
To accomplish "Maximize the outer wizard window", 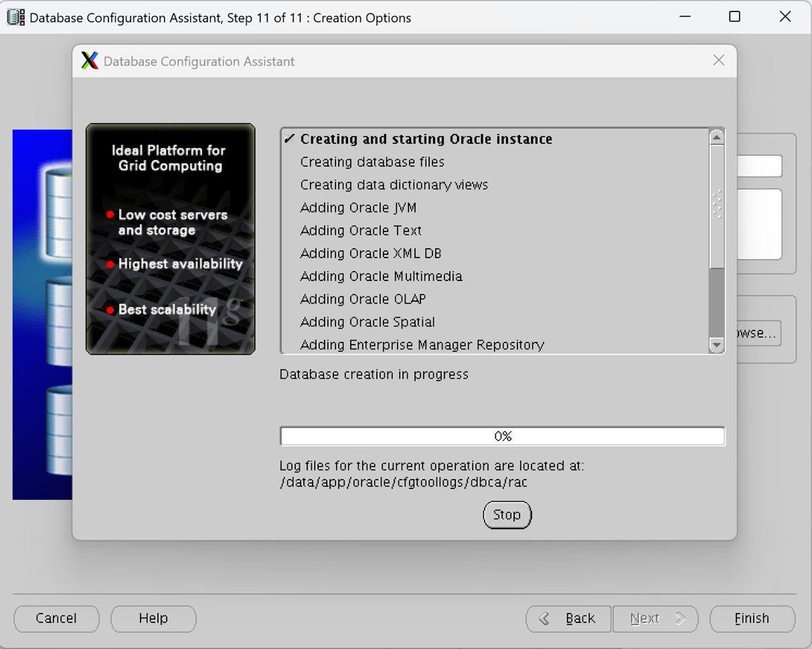I will point(734,17).
